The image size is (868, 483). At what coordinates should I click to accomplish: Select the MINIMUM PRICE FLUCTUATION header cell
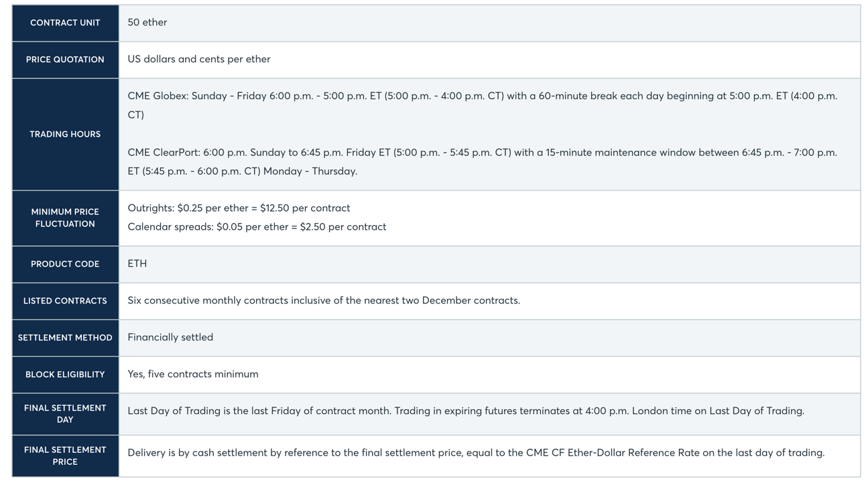click(65, 218)
